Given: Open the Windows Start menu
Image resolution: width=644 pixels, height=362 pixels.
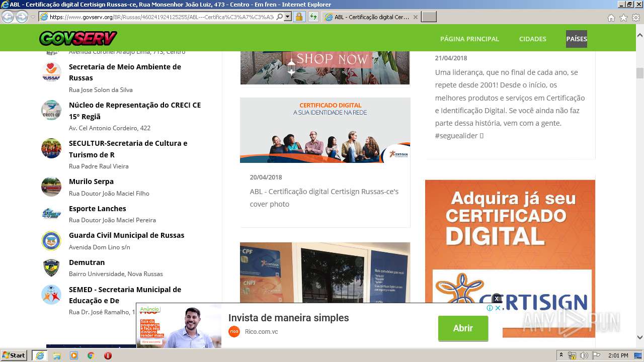Looking at the screenshot, I should 14,355.
